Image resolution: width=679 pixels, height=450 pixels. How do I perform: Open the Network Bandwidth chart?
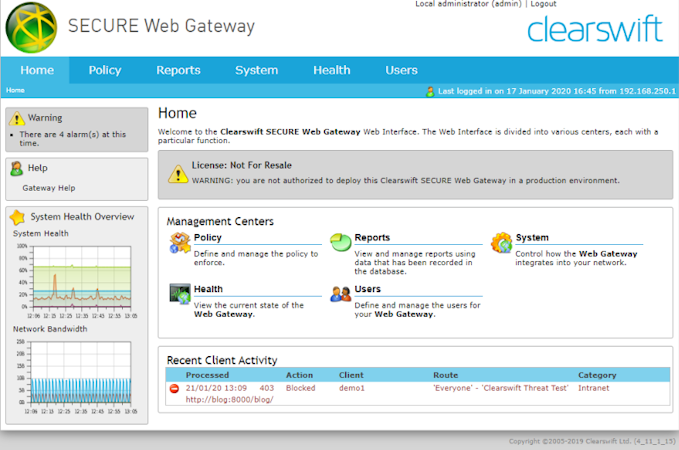[77, 377]
